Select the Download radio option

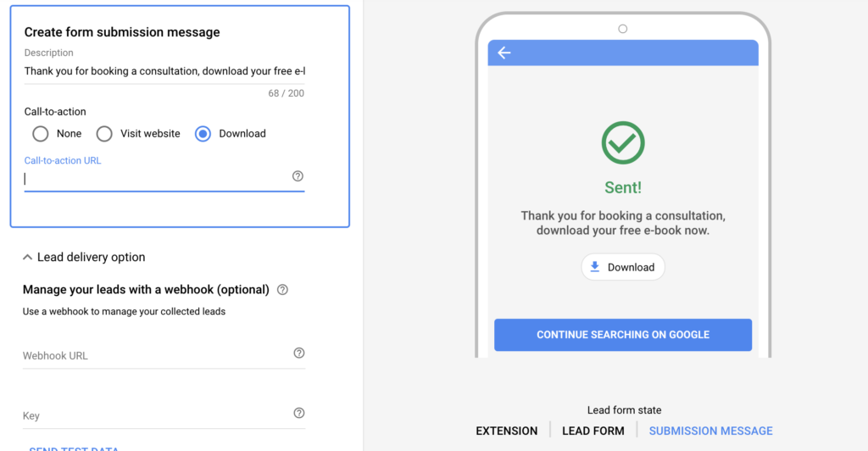203,134
